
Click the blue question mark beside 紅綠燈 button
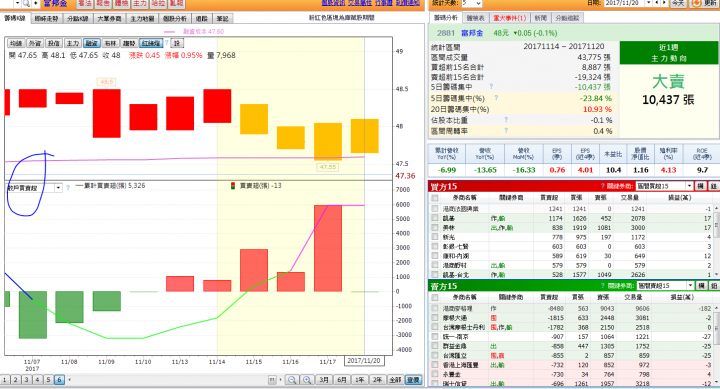(x=167, y=43)
